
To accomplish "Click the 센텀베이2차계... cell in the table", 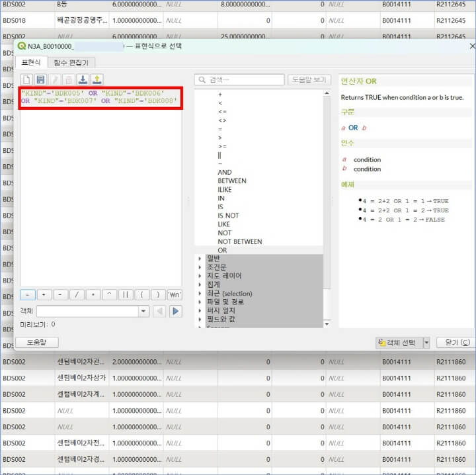I will pyautogui.click(x=81, y=394).
